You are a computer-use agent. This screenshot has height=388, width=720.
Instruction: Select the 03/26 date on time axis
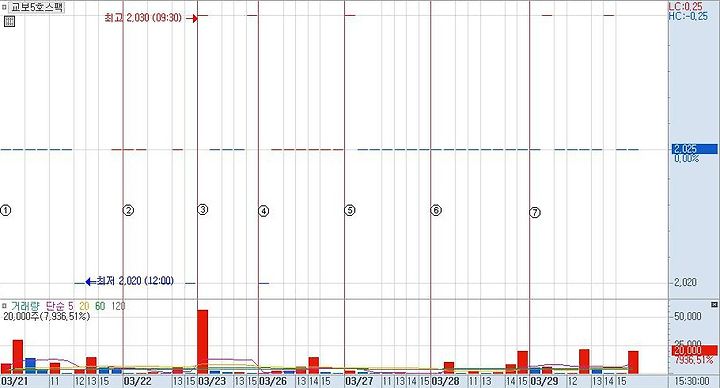coord(273,382)
